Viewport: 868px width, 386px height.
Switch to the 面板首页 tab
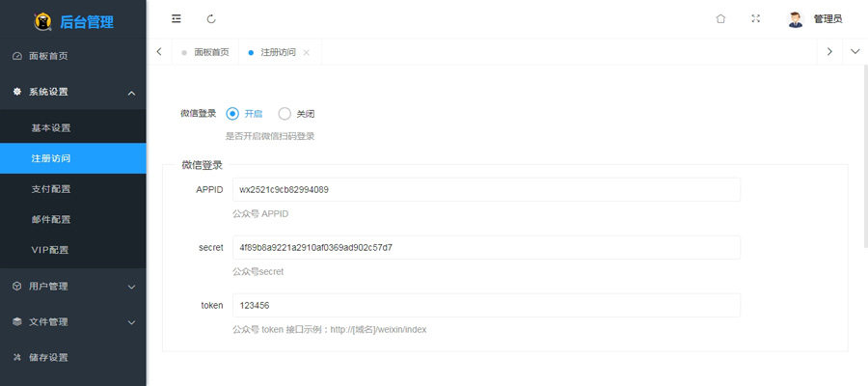point(210,52)
